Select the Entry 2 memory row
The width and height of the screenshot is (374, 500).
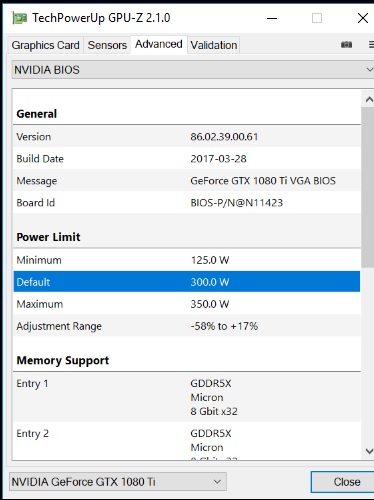187,441
